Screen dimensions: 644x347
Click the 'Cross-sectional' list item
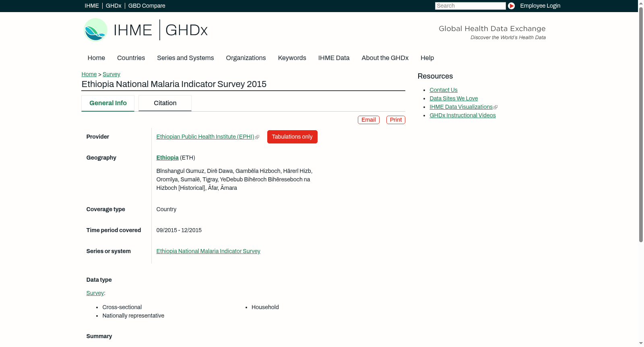(122, 307)
